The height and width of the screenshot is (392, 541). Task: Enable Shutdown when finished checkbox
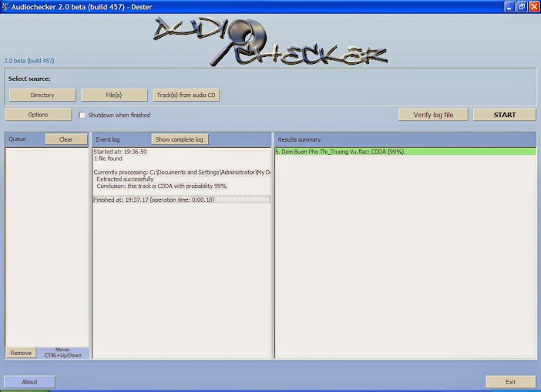[x=82, y=115]
